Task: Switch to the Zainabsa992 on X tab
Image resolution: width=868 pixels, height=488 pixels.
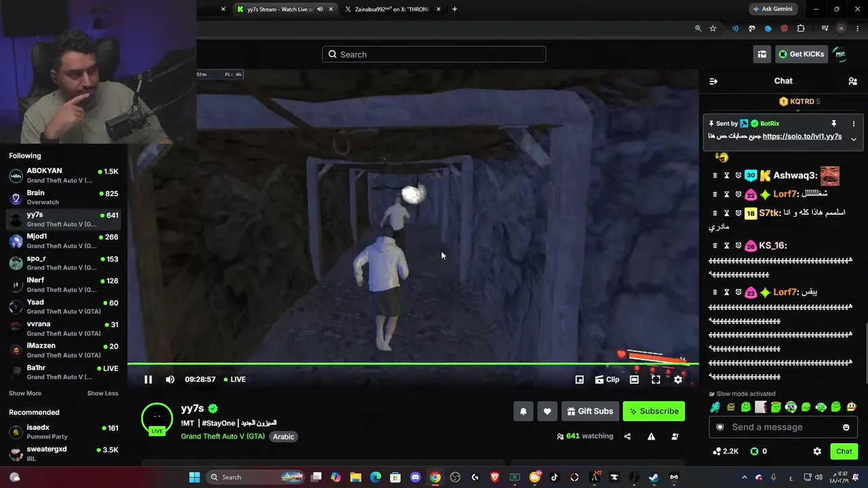Action: coord(392,9)
